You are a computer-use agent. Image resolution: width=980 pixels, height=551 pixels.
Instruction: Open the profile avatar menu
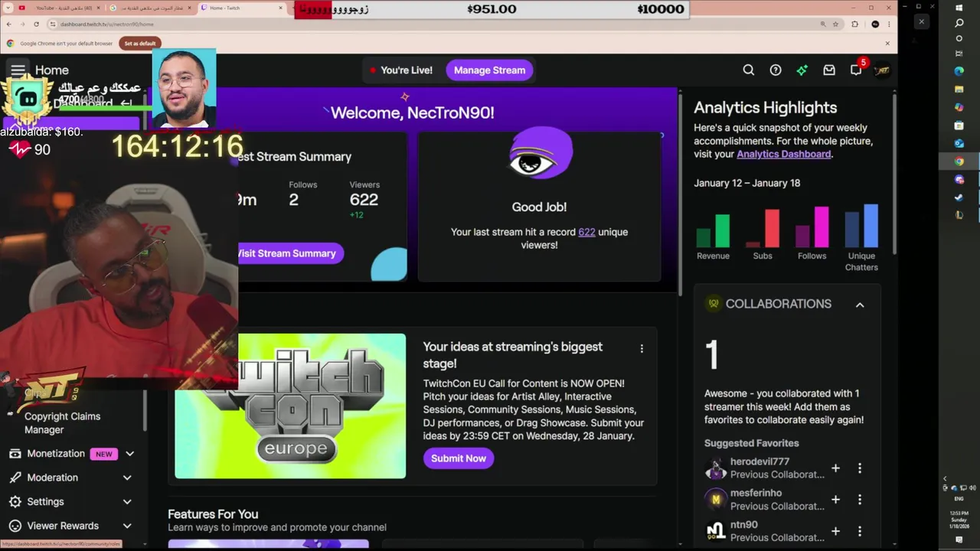883,70
